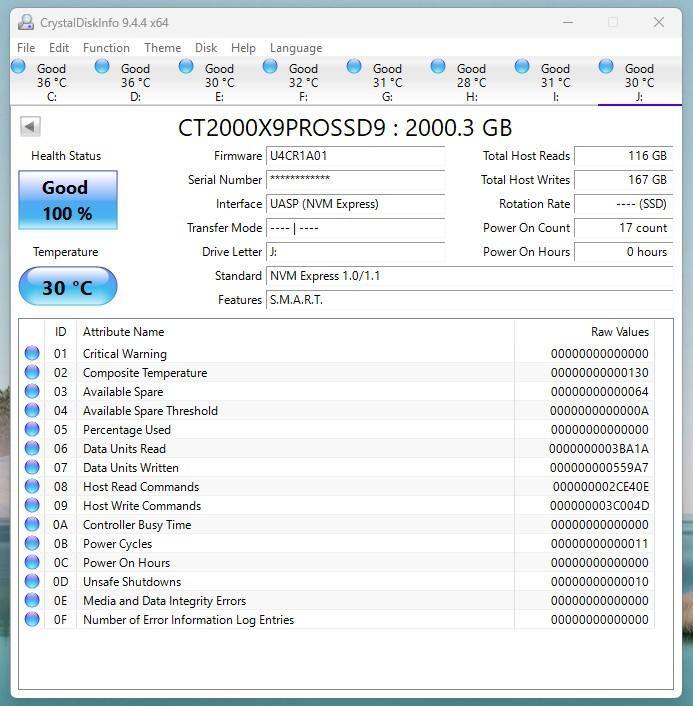Select drive E: status orb icon

[186, 66]
